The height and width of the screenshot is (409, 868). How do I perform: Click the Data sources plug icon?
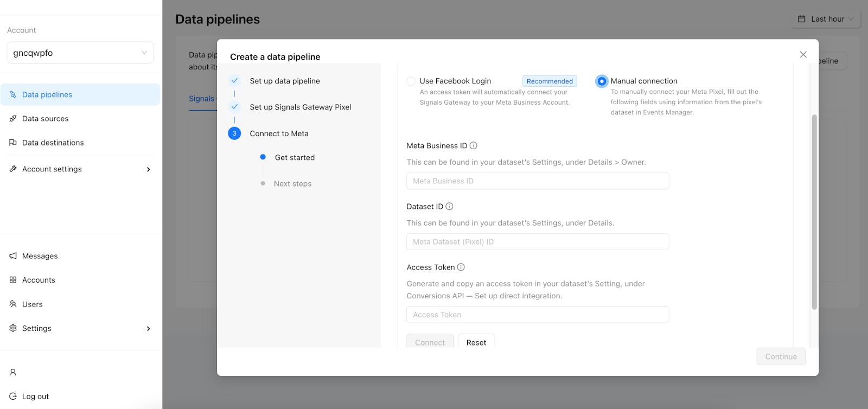click(13, 118)
